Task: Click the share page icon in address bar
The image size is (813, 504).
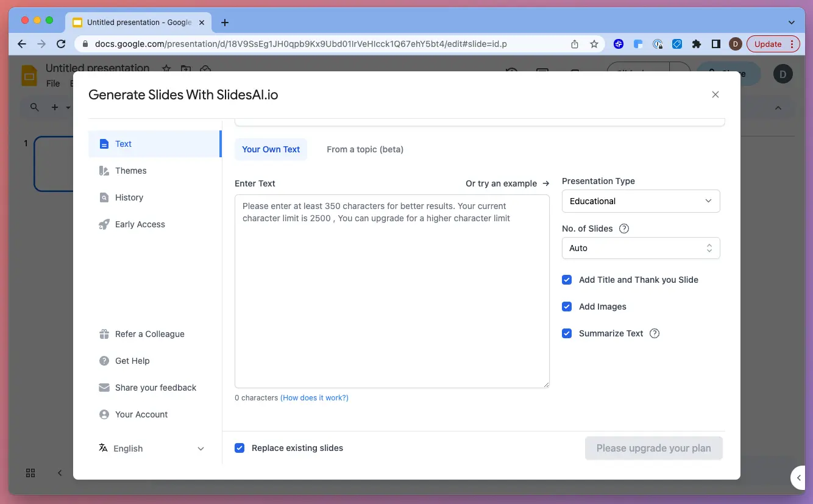Action: (x=575, y=44)
